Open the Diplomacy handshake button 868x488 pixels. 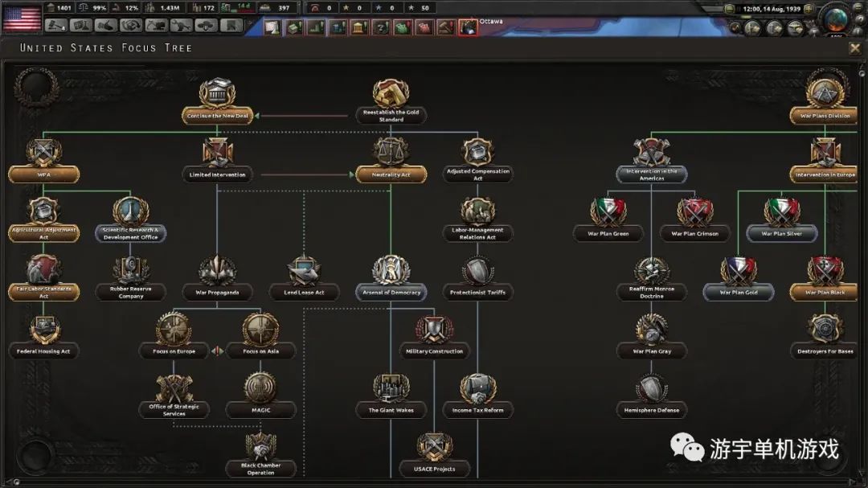click(106, 26)
